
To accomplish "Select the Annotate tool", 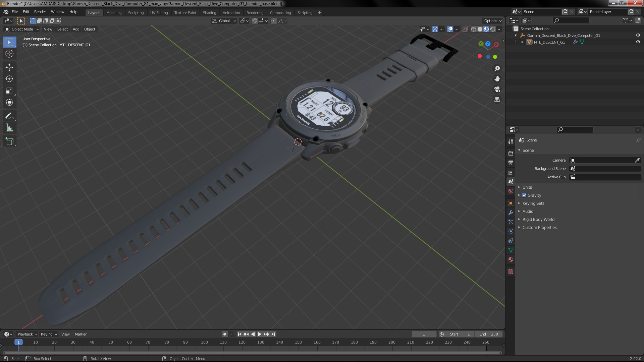I will point(9,116).
